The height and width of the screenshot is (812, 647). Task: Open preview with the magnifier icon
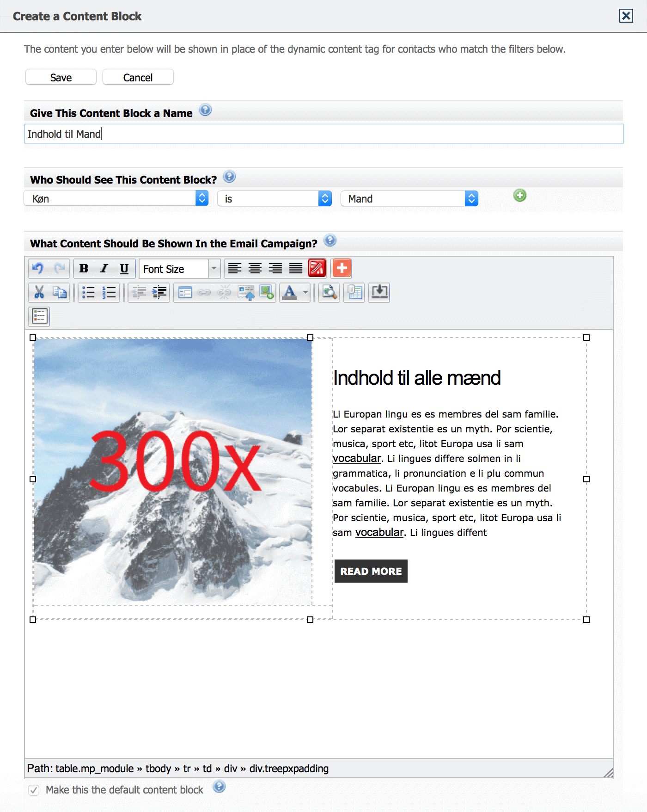[x=329, y=292]
